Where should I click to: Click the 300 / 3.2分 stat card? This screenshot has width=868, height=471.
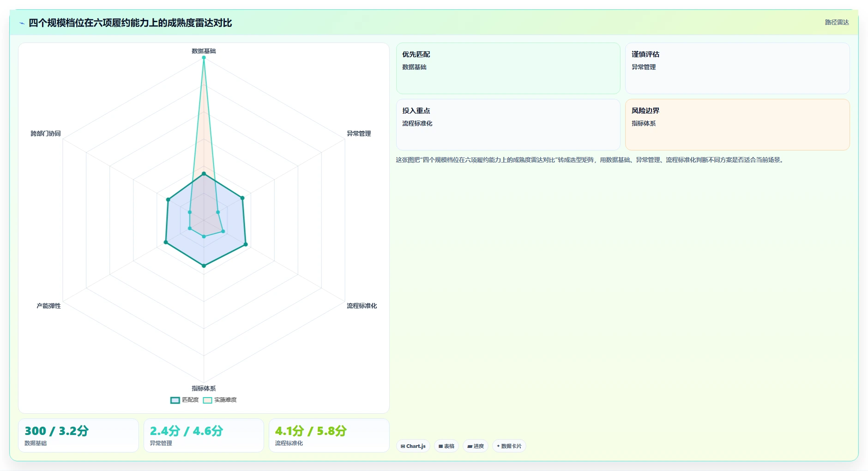pyautogui.click(x=78, y=435)
